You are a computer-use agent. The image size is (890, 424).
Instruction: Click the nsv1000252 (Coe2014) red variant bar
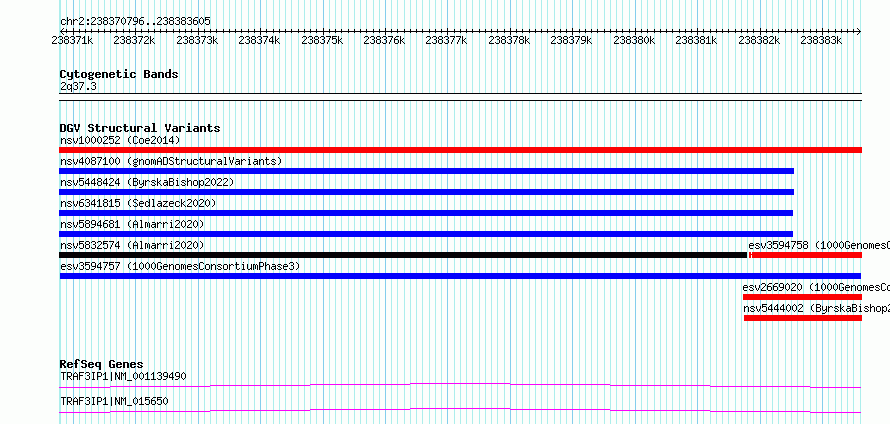[460, 150]
